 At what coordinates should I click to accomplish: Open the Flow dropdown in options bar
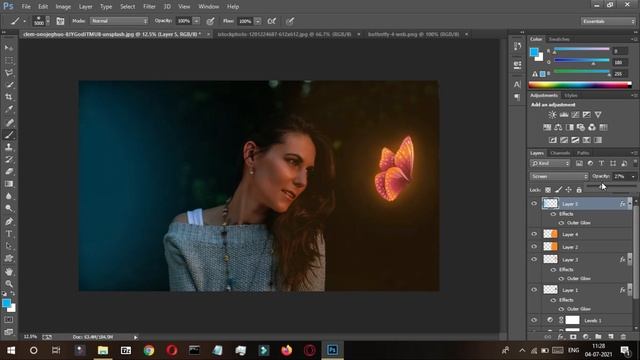[x=258, y=21]
